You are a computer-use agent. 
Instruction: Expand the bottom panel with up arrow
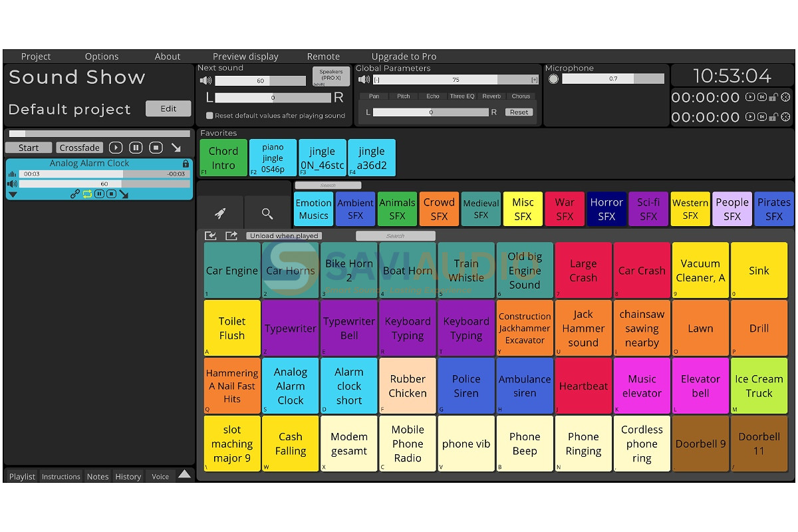click(x=185, y=474)
